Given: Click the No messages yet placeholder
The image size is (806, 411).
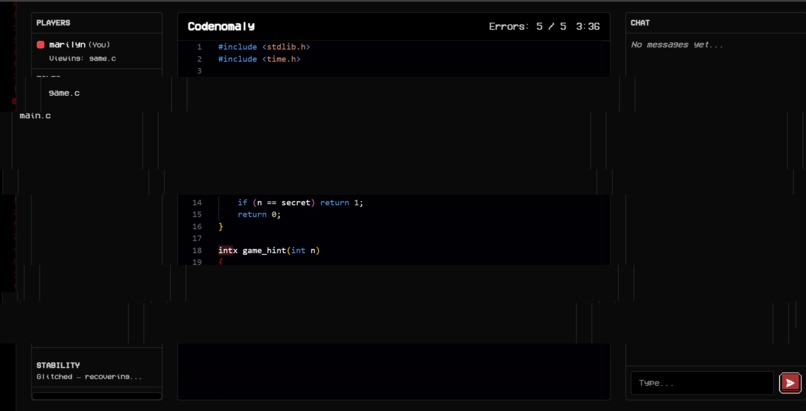Looking at the screenshot, I should point(677,45).
